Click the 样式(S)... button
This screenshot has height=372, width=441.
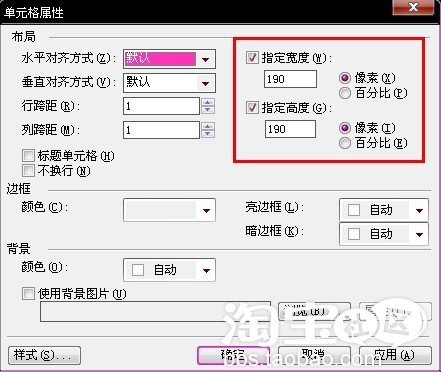click(x=44, y=355)
